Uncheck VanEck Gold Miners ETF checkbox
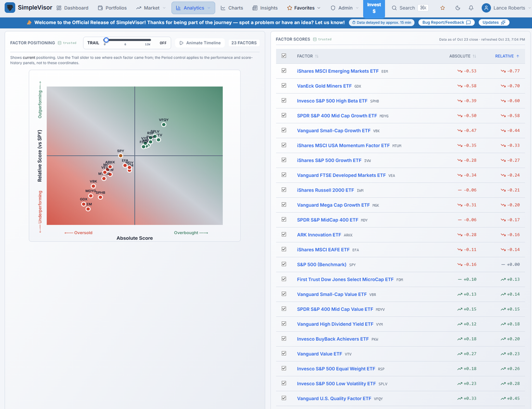 pos(284,86)
